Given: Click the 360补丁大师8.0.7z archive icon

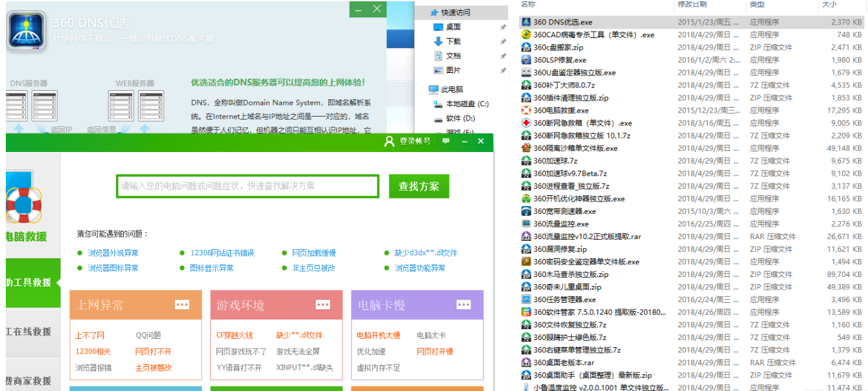Looking at the screenshot, I should 526,85.
